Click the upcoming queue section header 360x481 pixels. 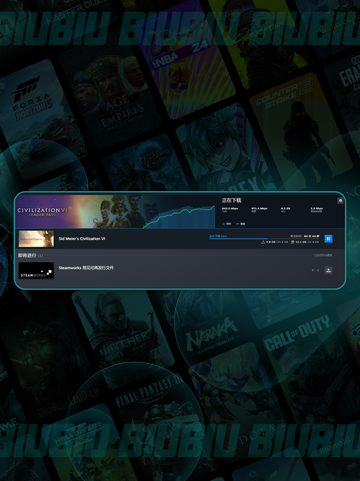click(30, 255)
